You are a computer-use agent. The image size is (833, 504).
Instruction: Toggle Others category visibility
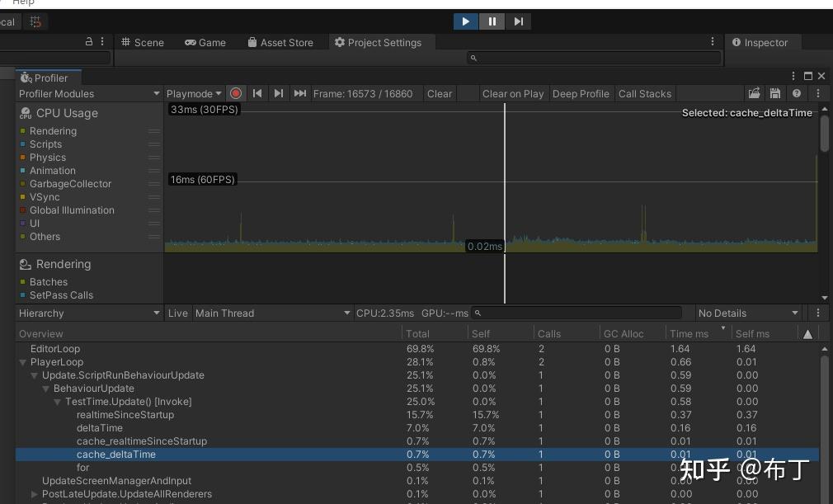coord(23,237)
